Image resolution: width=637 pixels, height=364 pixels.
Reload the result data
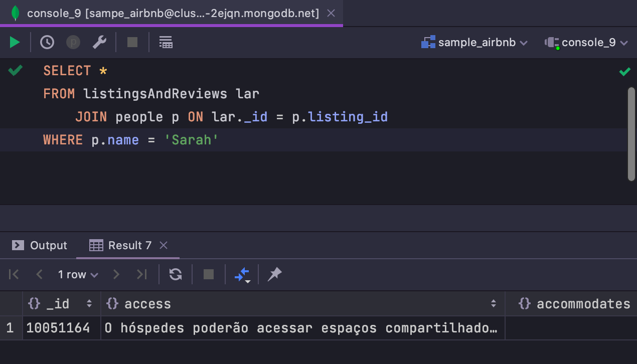coord(176,274)
